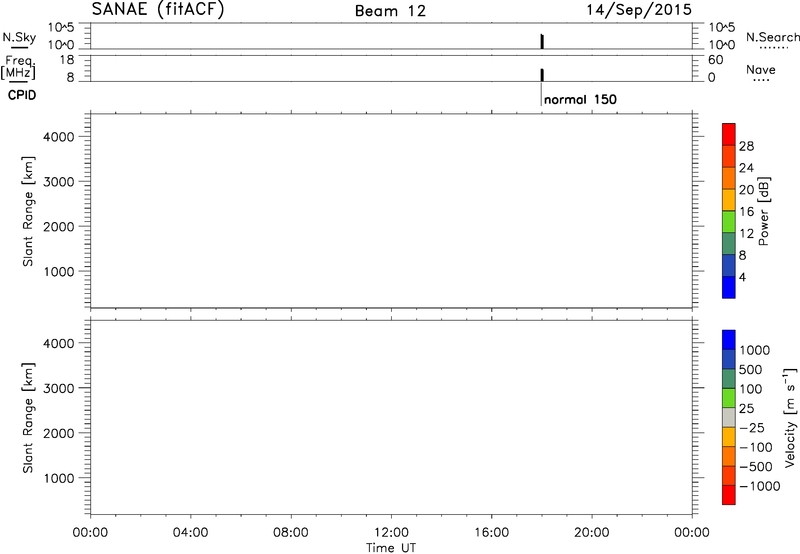800x554 pixels.
Task: Select the 1000 slant range tick in the Velocity panel
Action: [59, 478]
